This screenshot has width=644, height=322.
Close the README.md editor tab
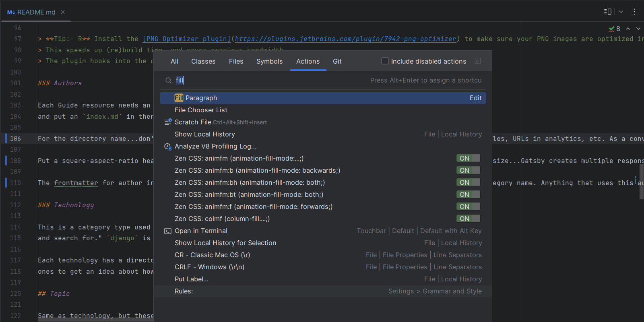click(x=63, y=12)
